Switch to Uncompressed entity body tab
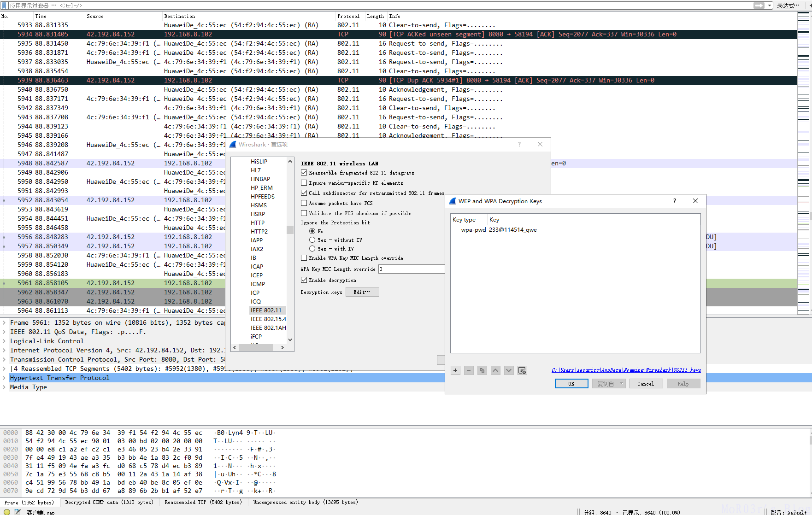 click(x=305, y=503)
